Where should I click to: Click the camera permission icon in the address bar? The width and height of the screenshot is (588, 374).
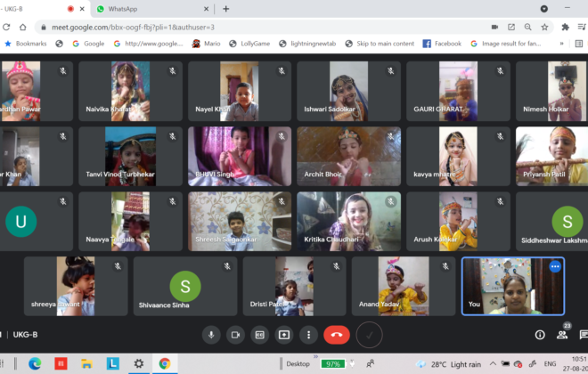[x=494, y=27]
